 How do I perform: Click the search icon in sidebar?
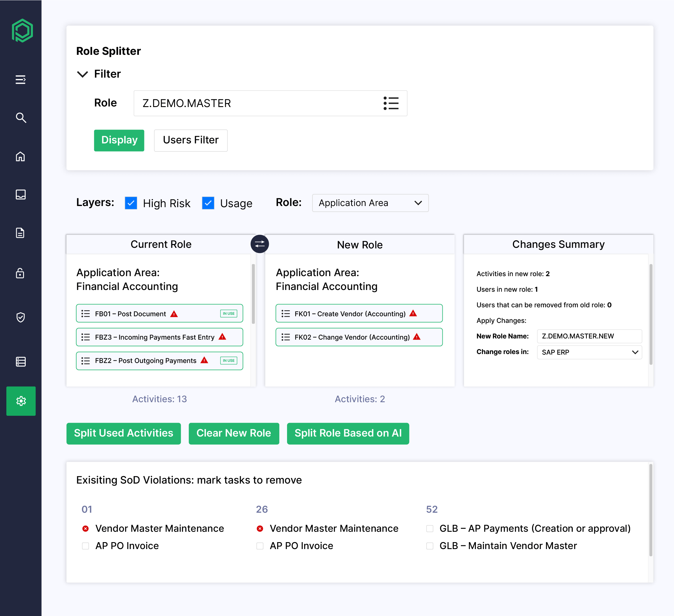pos(21,118)
